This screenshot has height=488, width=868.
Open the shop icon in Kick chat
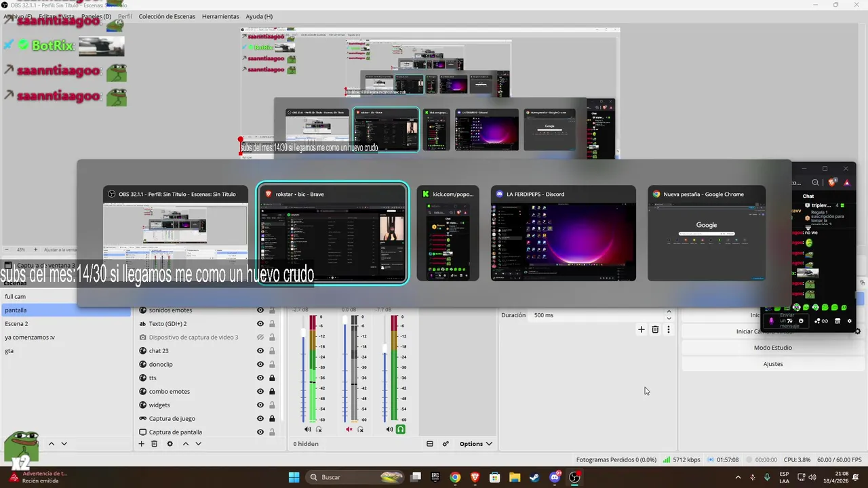point(837,321)
